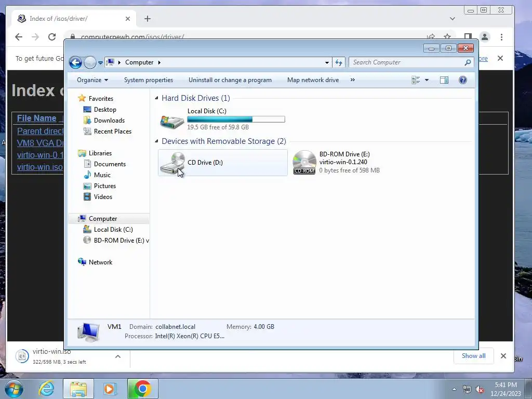Close the Index of /isos/driver/ tab
The width and height of the screenshot is (532, 399).
pos(128,19)
